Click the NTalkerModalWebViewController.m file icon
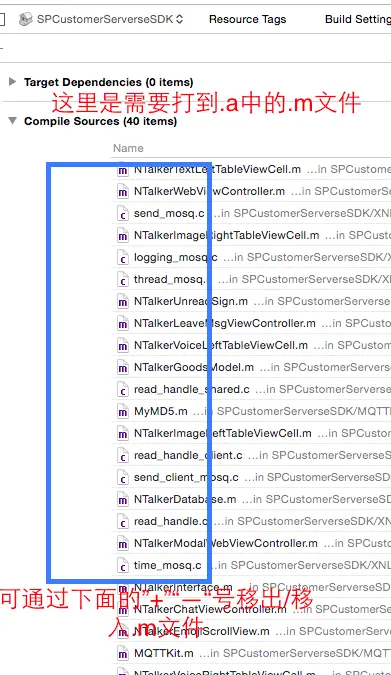 (x=123, y=543)
